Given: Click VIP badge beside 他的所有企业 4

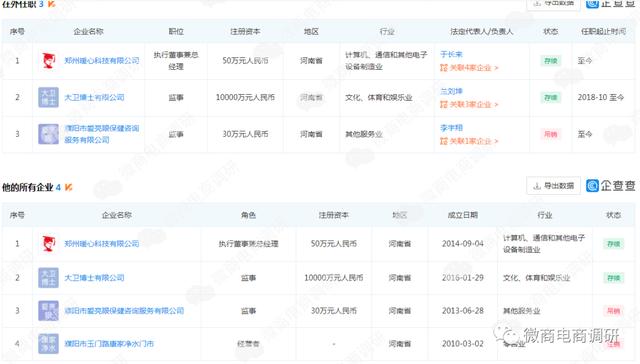Looking at the screenshot, I should pyautogui.click(x=69, y=187).
